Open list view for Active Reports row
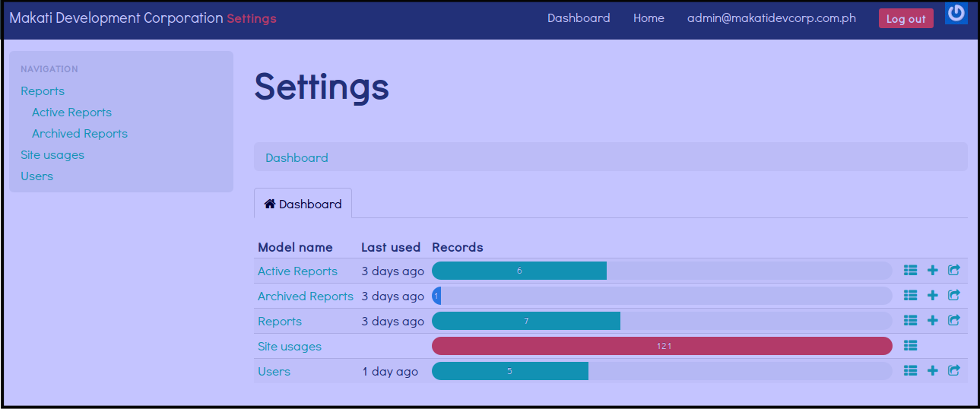 (911, 270)
